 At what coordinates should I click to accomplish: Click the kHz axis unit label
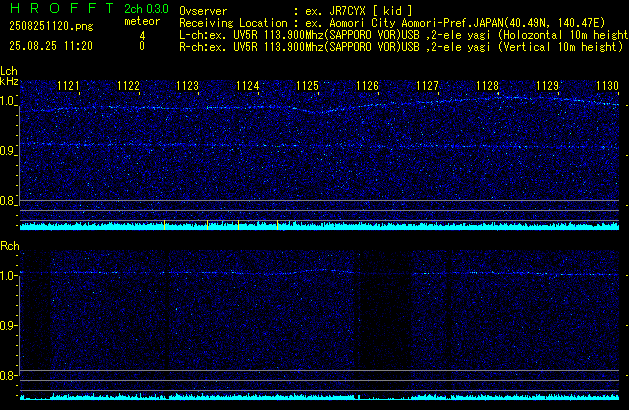click(9, 81)
